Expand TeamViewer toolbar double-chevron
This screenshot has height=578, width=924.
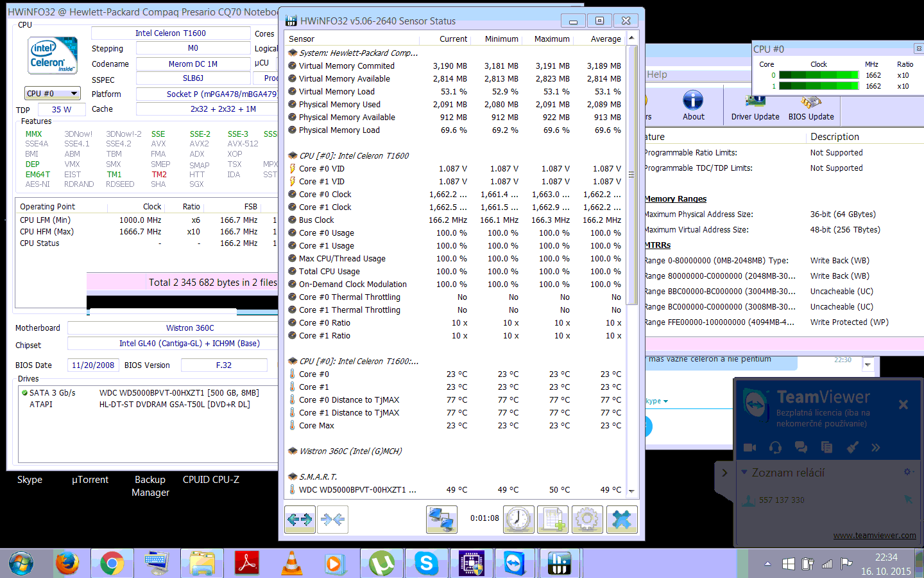pyautogui.click(x=876, y=447)
